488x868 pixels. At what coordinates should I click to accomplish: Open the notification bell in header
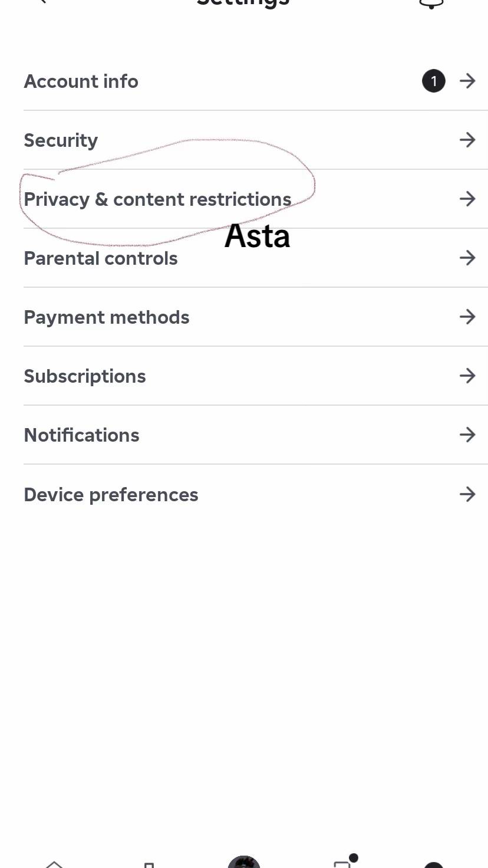click(431, 4)
